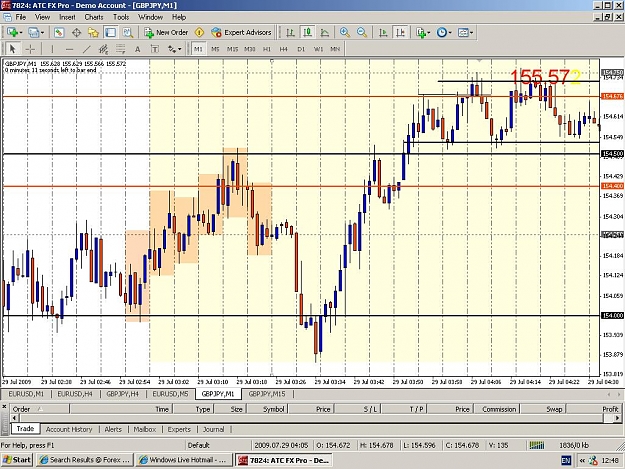625x469 pixels.
Task: Open the Indicators list icon
Action: point(421,33)
